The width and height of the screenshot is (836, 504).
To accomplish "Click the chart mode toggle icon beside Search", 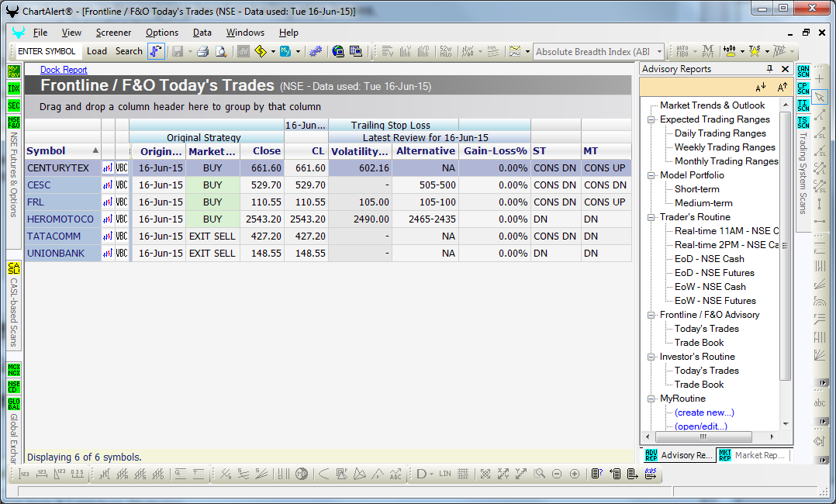I will [156, 51].
